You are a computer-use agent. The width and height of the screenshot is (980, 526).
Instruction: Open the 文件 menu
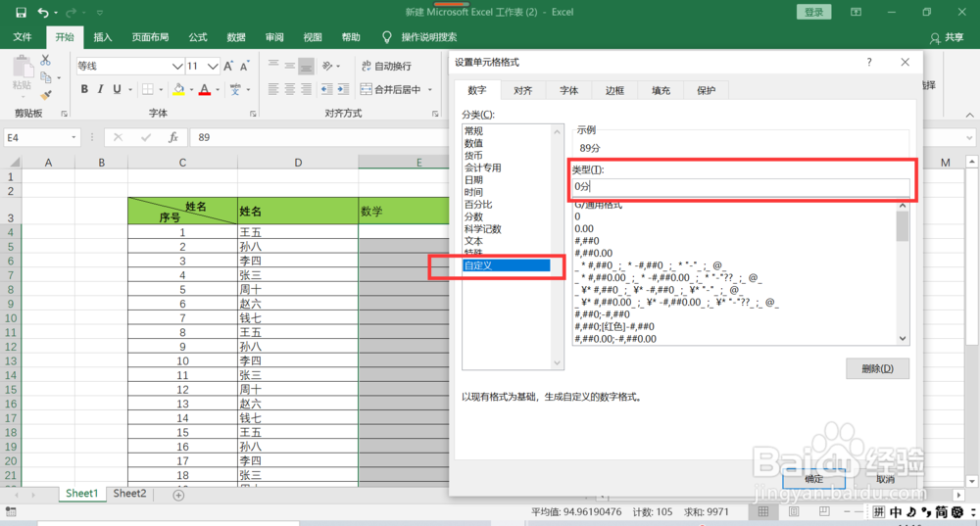23,37
